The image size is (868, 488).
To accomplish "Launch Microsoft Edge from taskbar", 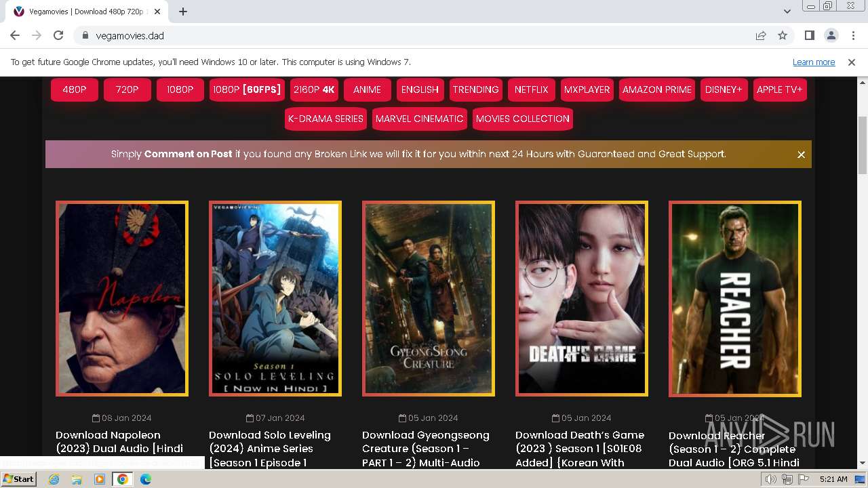I will (x=145, y=479).
